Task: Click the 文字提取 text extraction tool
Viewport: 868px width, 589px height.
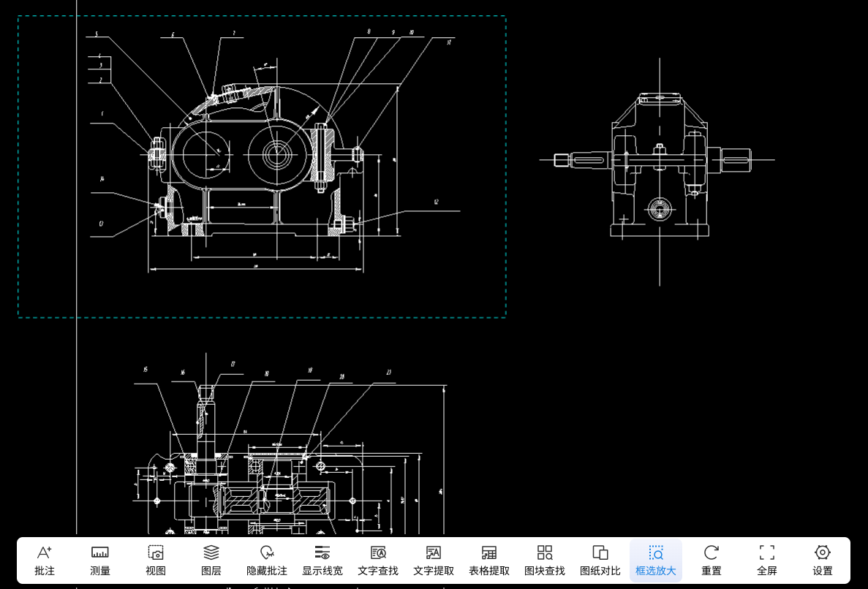Action: 434,560
